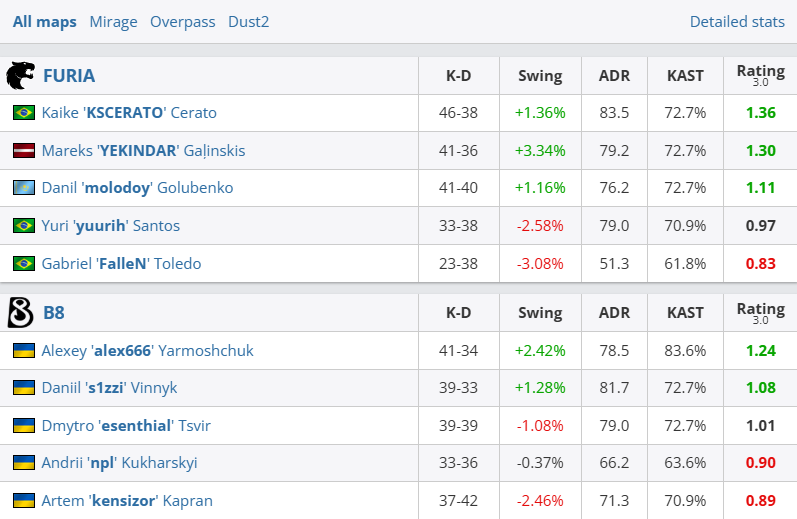Viewport: 797px width, 519px height.
Task: Open the FURIA team name link
Action: pos(69,76)
